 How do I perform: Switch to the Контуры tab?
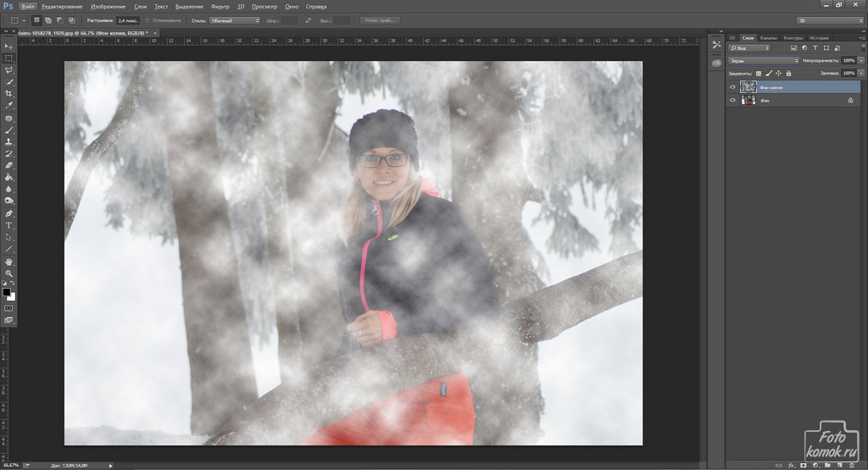[x=793, y=38]
